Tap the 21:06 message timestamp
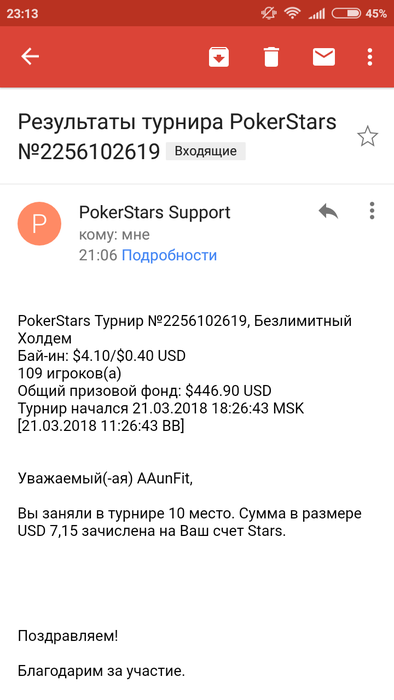The image size is (394, 700). pos(98,255)
